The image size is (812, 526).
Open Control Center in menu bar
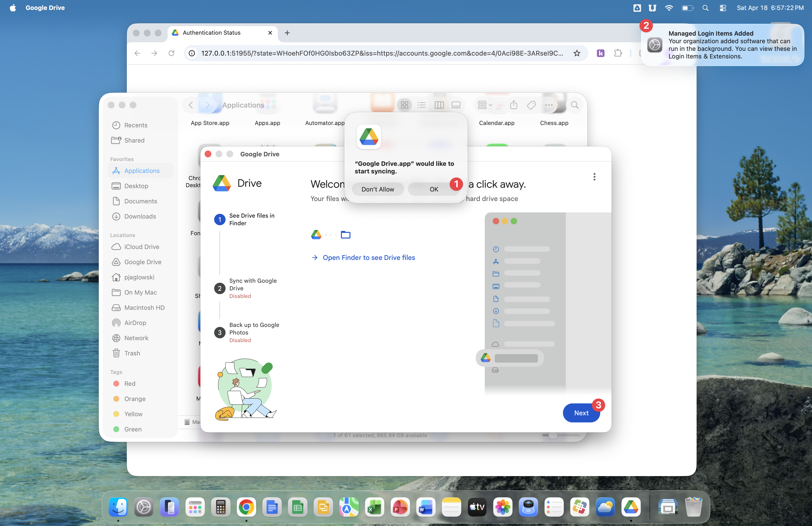click(x=723, y=8)
